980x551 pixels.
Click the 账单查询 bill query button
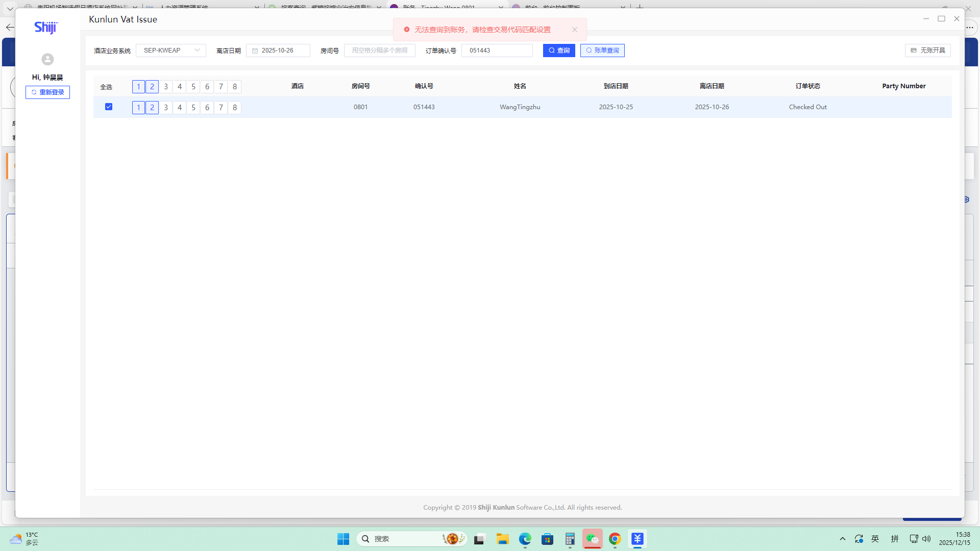click(x=602, y=51)
